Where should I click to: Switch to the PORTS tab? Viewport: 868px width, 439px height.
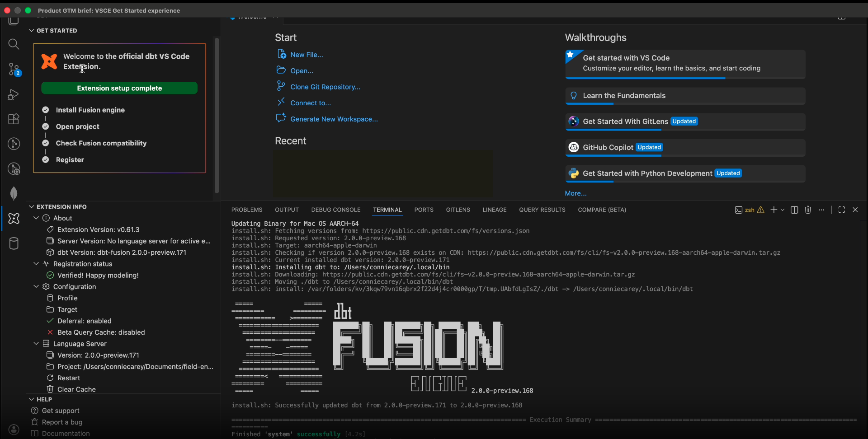pos(424,210)
